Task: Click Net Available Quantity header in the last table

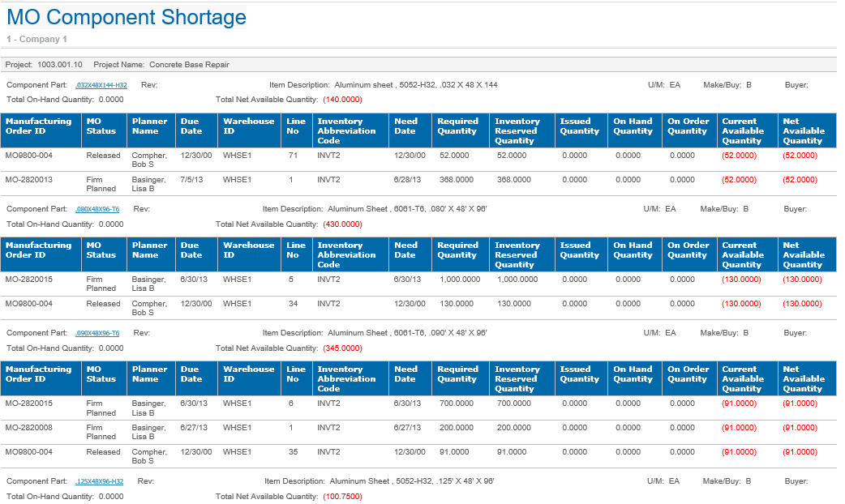Action: point(803,379)
